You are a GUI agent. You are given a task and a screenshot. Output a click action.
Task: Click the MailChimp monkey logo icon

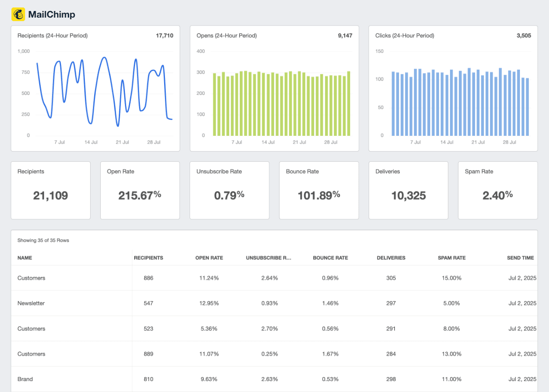(18, 14)
